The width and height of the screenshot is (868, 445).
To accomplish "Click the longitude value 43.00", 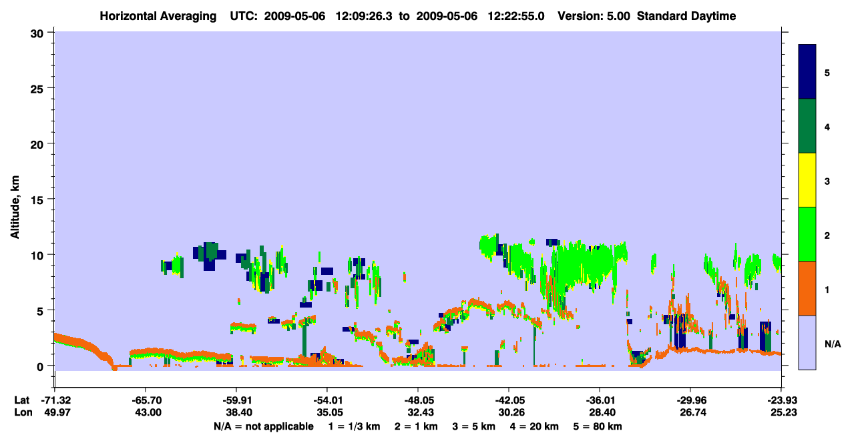I will pos(148,412).
